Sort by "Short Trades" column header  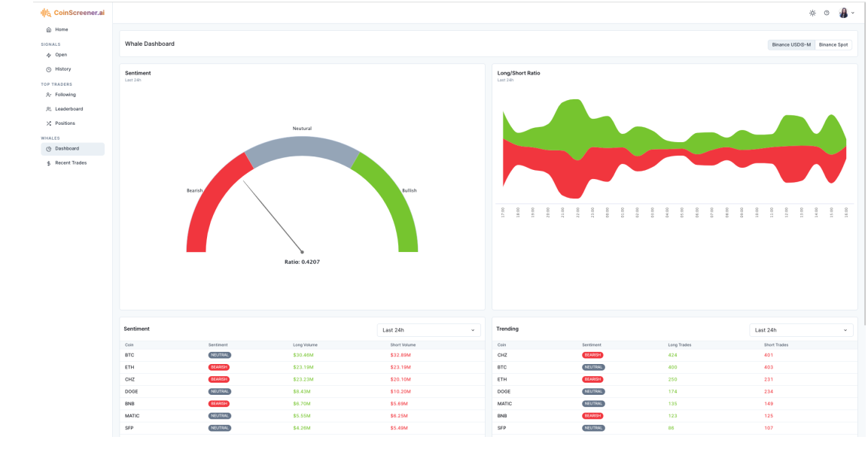[x=776, y=345]
